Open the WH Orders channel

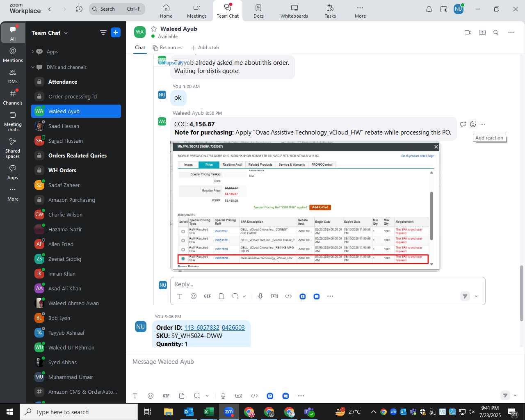pyautogui.click(x=76, y=170)
